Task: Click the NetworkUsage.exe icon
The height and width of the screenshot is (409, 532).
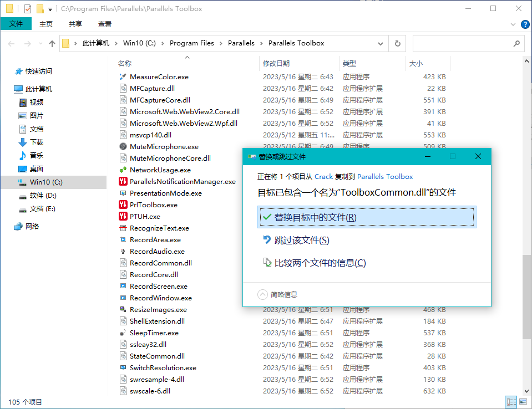Action: (123, 170)
